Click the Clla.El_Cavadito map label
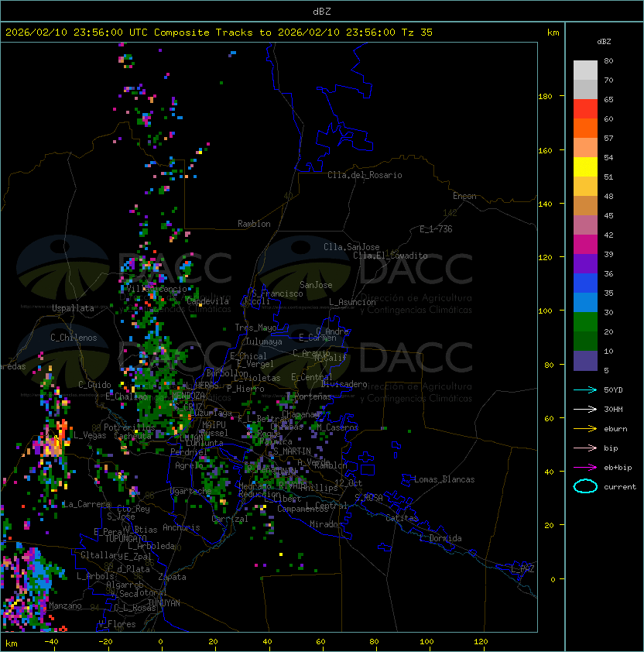The height and width of the screenshot is (652, 644). 390,256
